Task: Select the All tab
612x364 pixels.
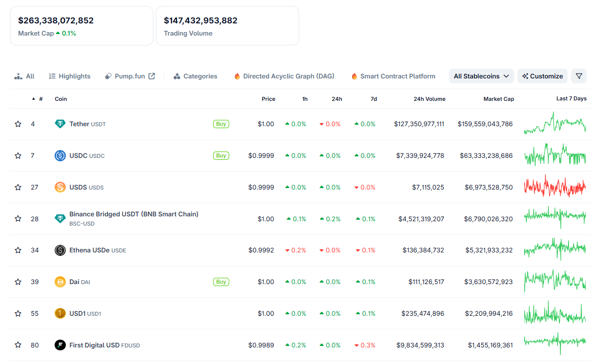Action: point(24,77)
